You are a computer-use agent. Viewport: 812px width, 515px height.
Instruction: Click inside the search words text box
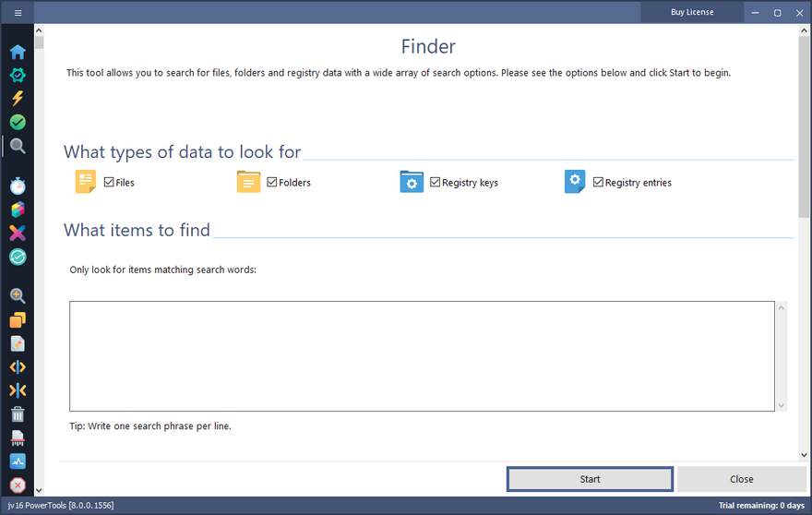coord(422,355)
